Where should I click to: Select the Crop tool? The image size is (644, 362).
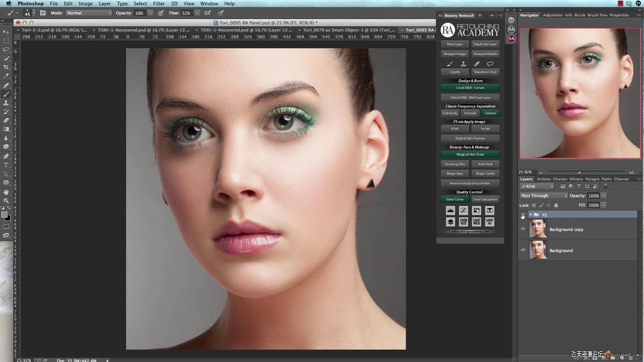click(6, 67)
